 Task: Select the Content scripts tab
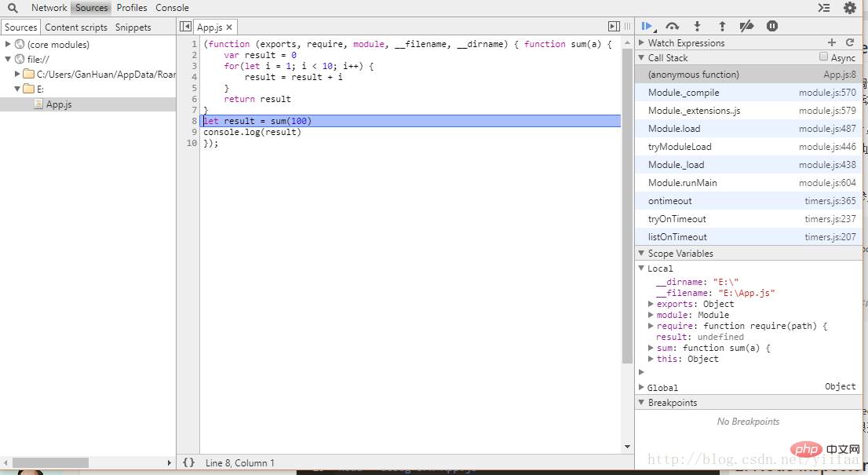tap(76, 27)
